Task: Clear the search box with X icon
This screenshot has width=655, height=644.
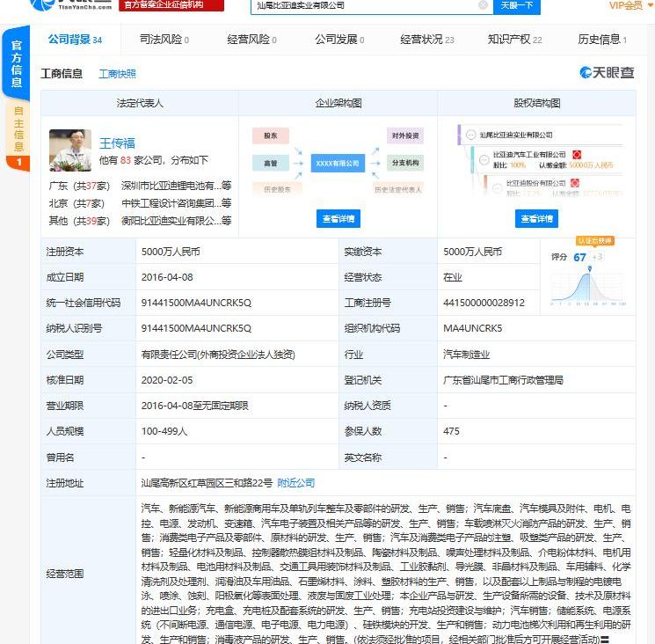Action: [x=483, y=5]
